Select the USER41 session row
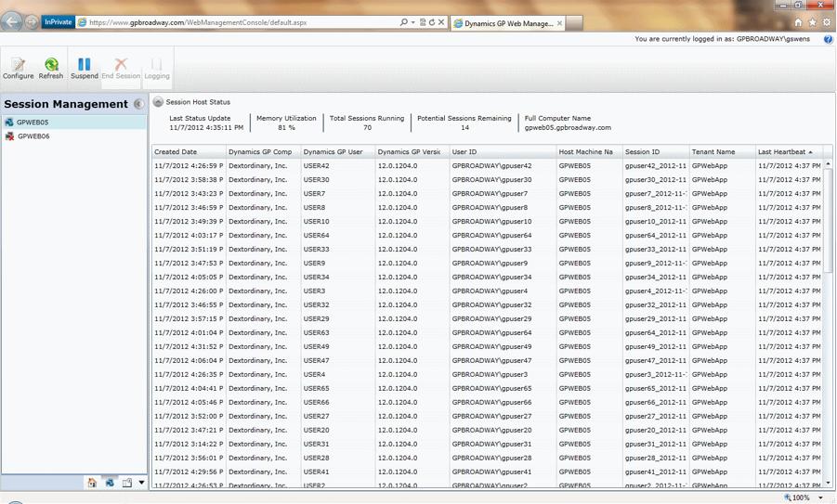Viewport: 837px width, 504px height. [x=487, y=472]
